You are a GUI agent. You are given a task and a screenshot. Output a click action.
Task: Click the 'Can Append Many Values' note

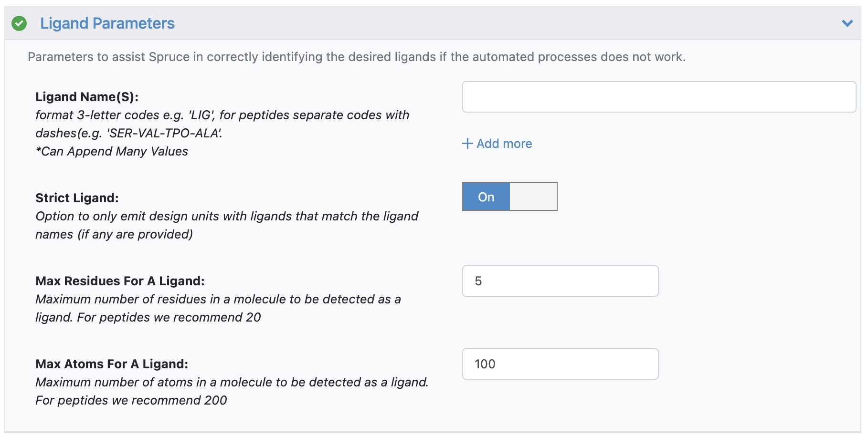tap(112, 151)
